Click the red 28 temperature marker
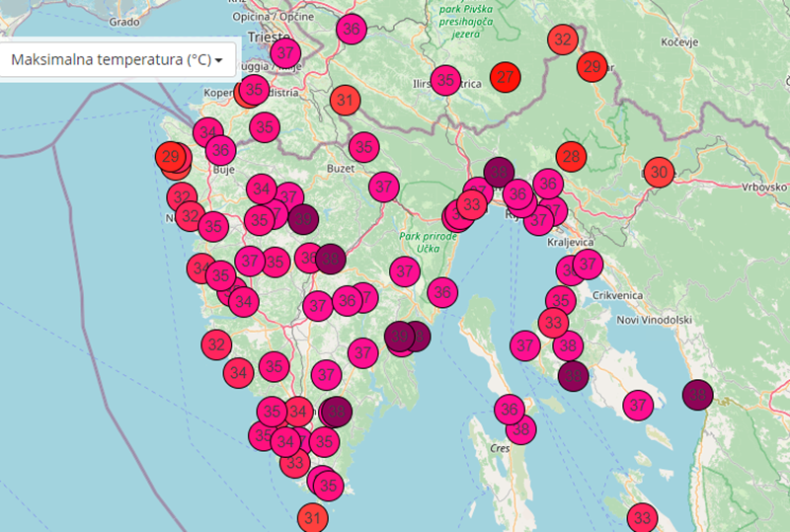790x532 pixels. point(571,156)
